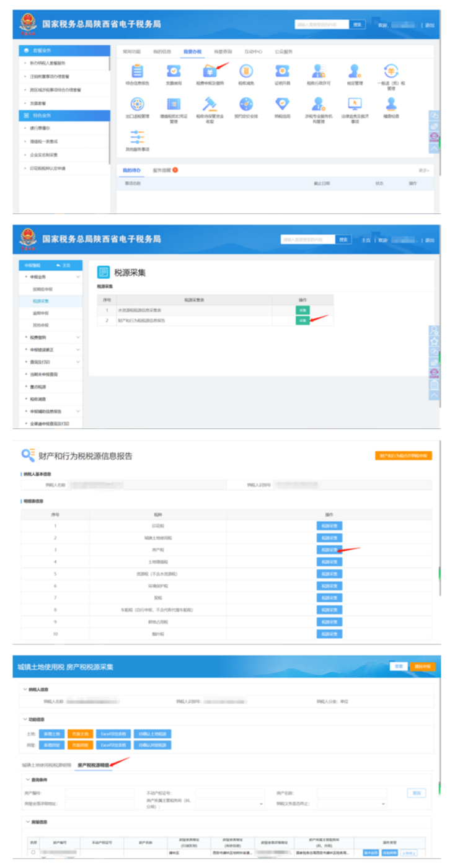Click 税源采集 button in the 契税 row
The height and width of the screenshot is (868, 455).
coord(329,598)
